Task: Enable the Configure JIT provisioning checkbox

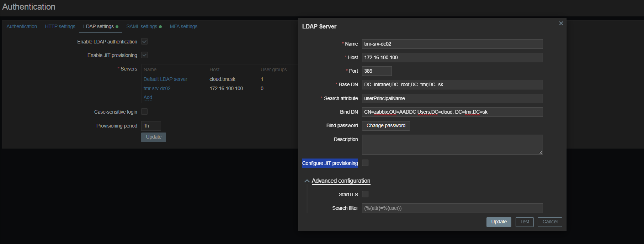Action: pyautogui.click(x=365, y=163)
